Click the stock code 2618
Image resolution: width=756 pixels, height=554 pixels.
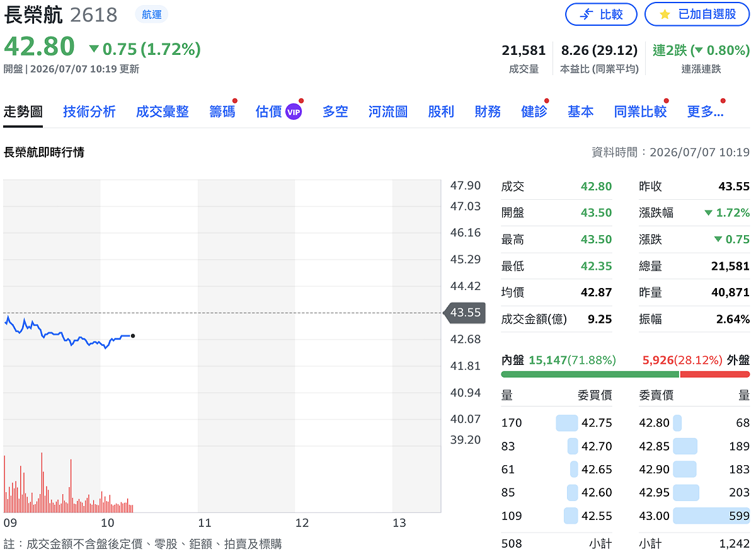pyautogui.click(x=94, y=14)
